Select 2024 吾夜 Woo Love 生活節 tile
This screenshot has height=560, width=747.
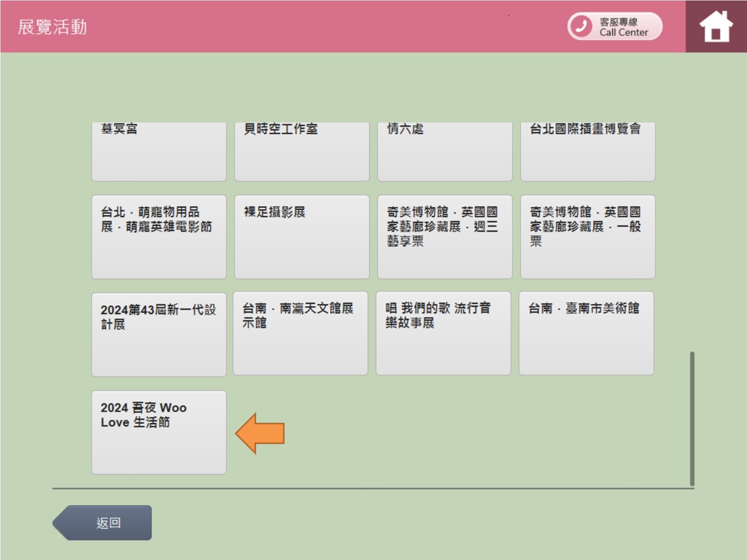(x=159, y=432)
